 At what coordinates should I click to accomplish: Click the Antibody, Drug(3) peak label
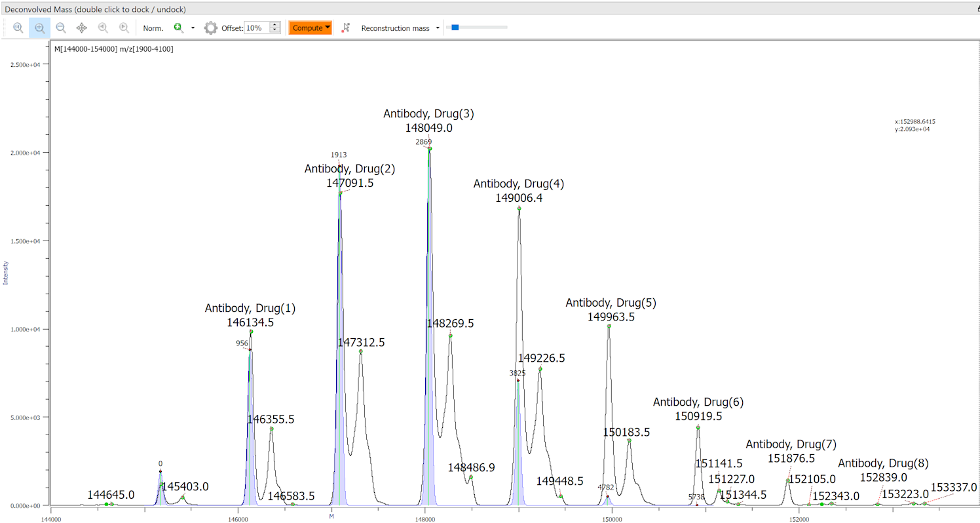428,114
